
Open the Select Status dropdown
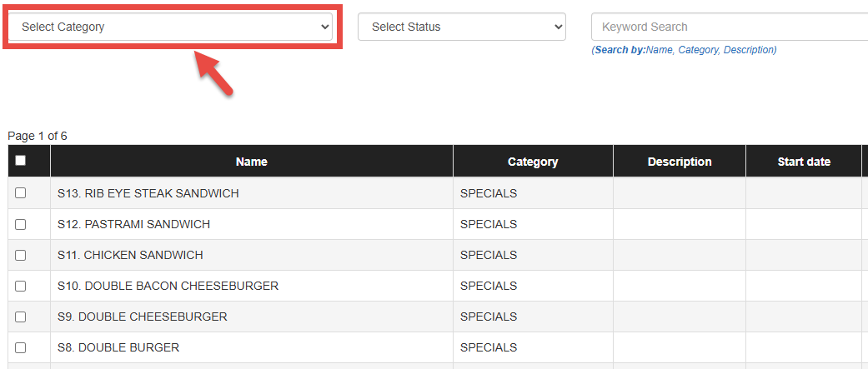pos(461,27)
